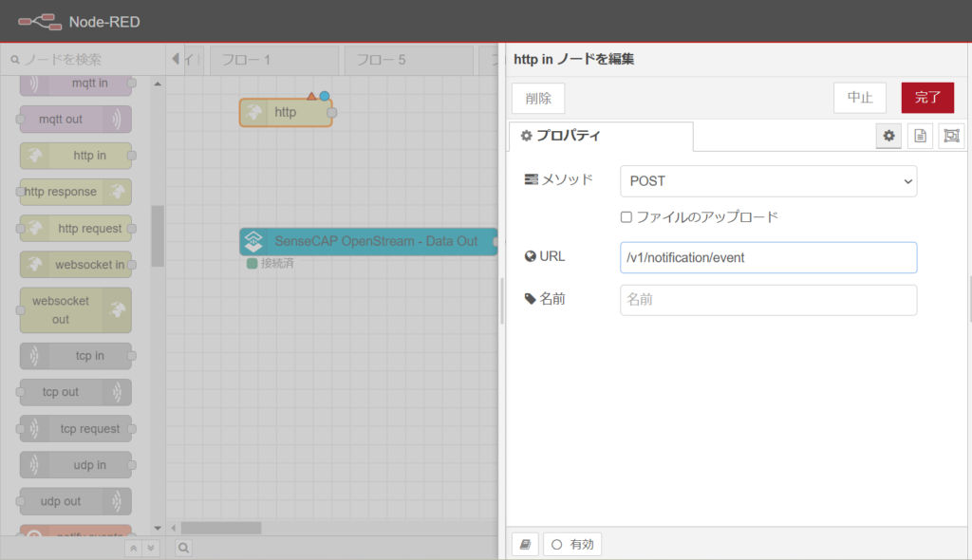
Task: Select the SenseCAP OpenStream - Data Out node
Action: coord(369,241)
